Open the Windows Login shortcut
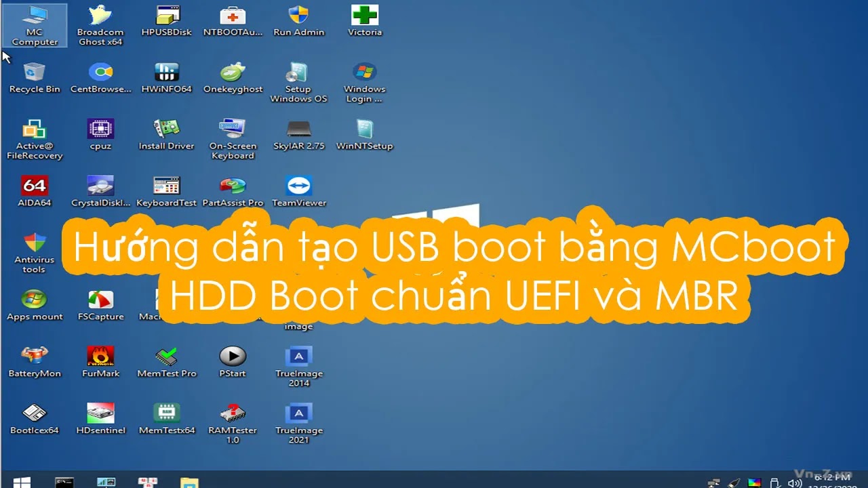The height and width of the screenshot is (488, 868). 365,82
